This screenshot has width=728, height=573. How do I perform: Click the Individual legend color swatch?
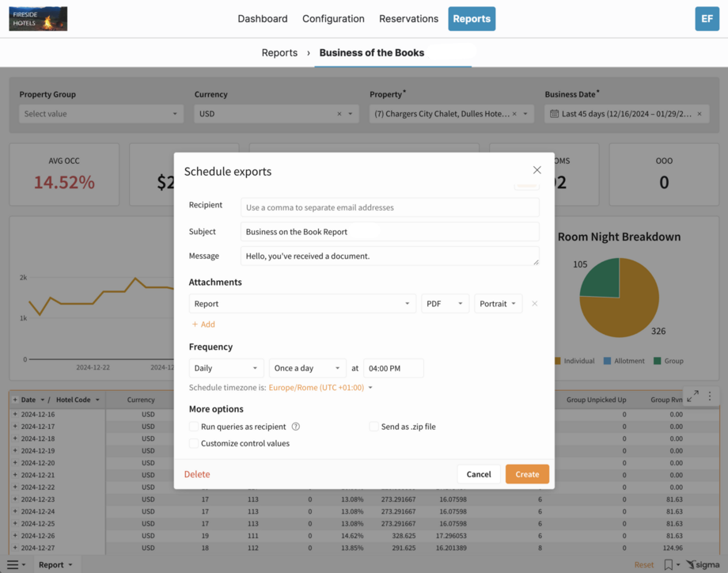(558, 361)
